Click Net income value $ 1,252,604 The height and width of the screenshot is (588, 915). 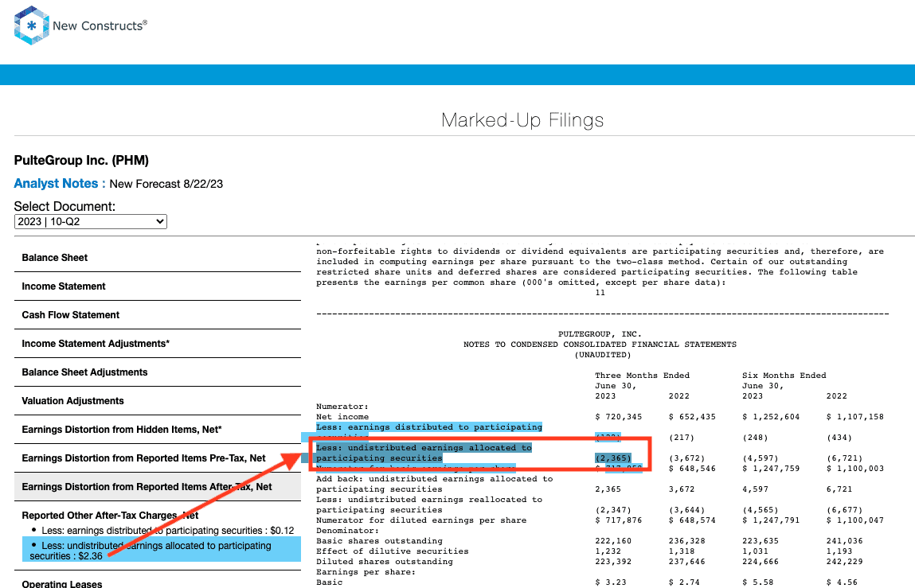tap(771, 417)
